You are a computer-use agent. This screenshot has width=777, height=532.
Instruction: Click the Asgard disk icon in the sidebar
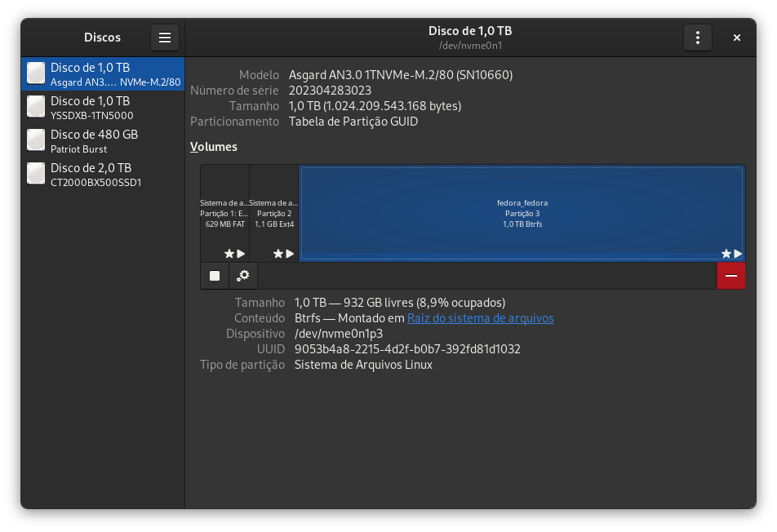pos(35,73)
